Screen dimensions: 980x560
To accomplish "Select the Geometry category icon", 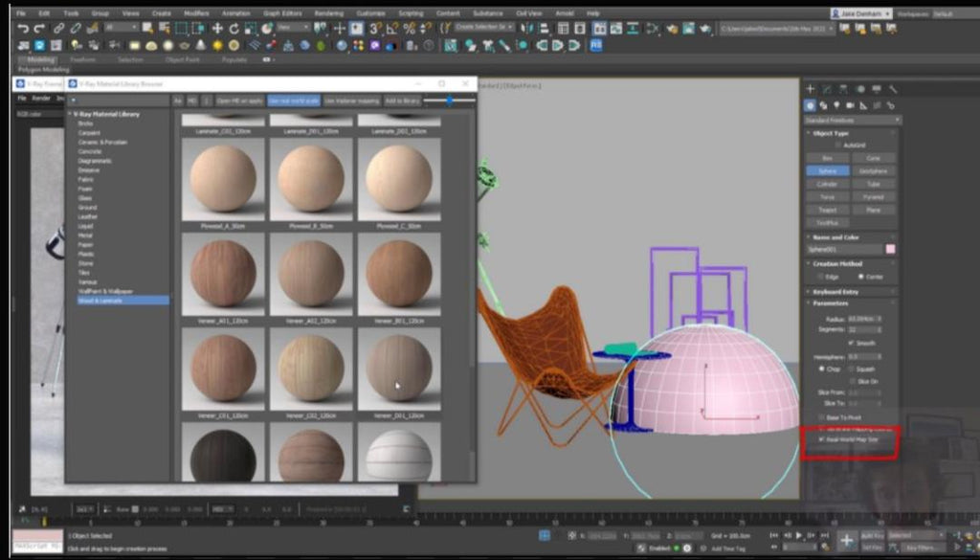I will [810, 105].
